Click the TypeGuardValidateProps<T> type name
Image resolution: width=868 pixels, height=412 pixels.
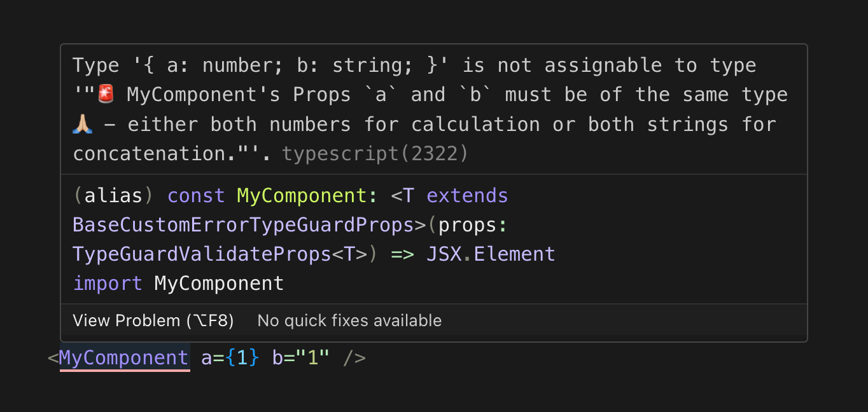click(220, 254)
